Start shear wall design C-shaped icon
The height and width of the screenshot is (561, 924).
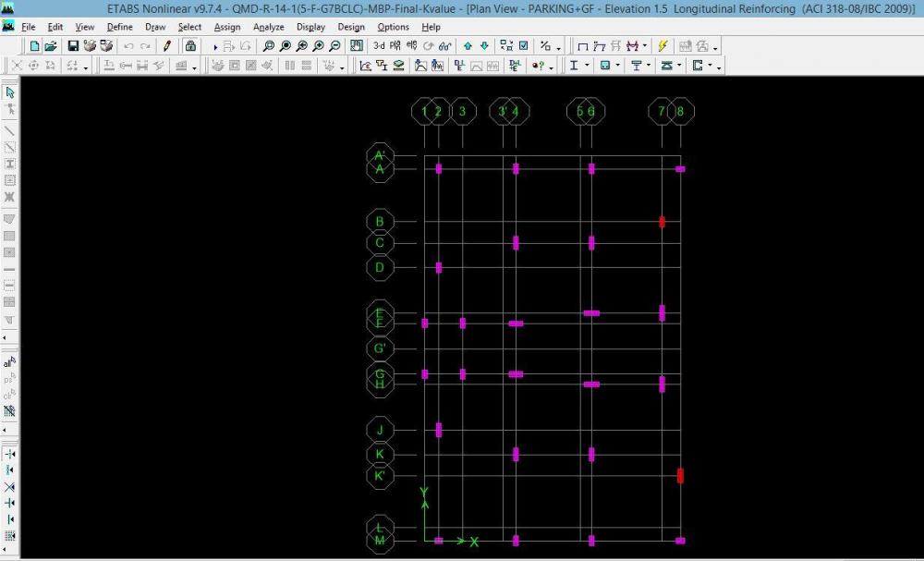pos(698,66)
